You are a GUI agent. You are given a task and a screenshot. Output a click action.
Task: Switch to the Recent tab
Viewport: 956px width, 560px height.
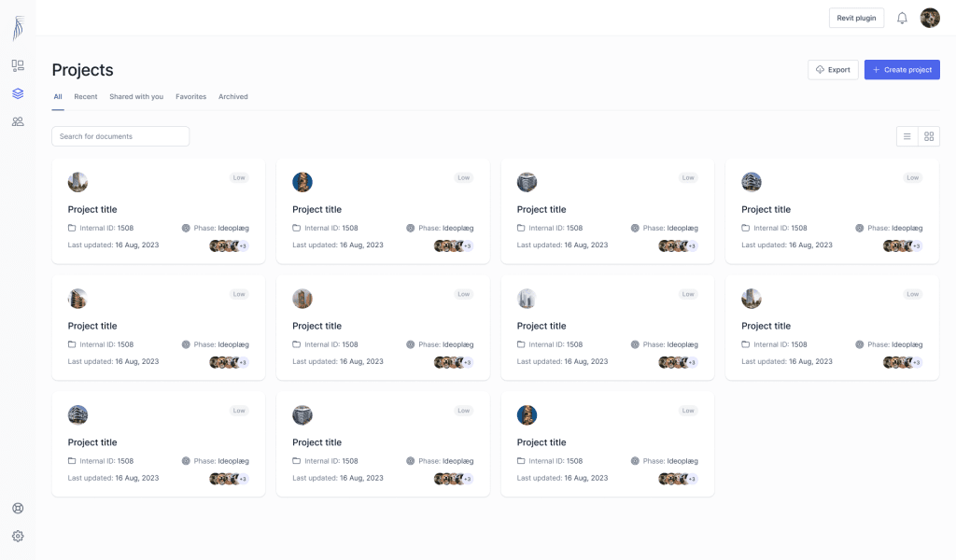(x=86, y=97)
